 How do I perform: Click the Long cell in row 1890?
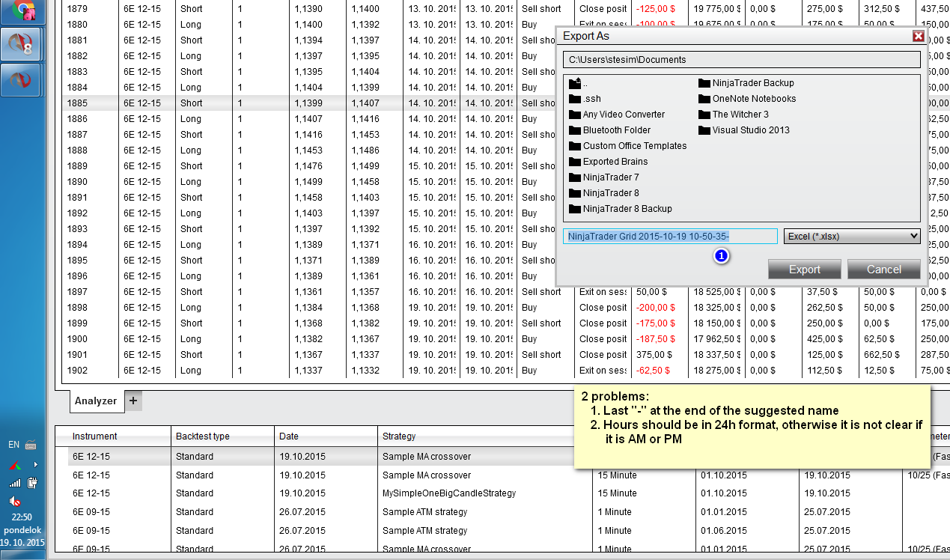[191, 182]
